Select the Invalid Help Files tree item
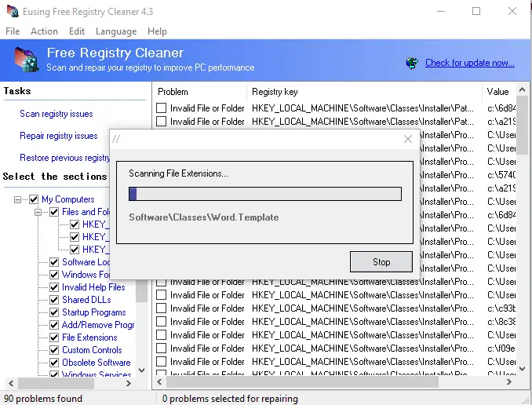 pos(93,287)
